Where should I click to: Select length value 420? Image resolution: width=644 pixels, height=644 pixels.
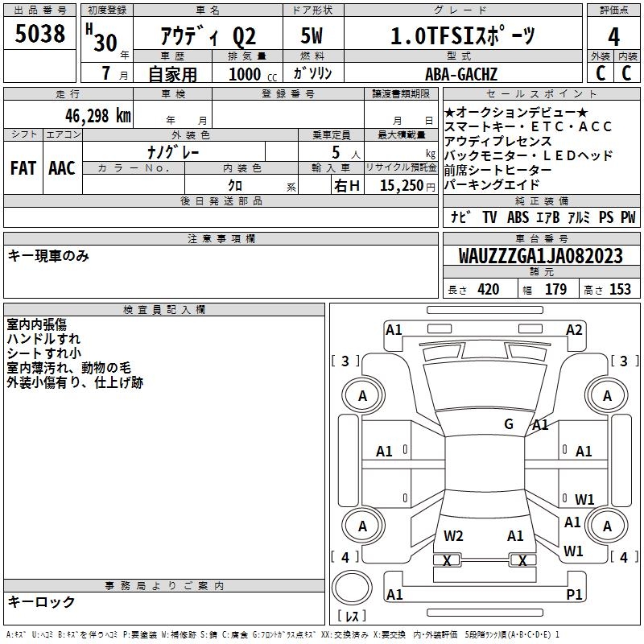[489, 289]
